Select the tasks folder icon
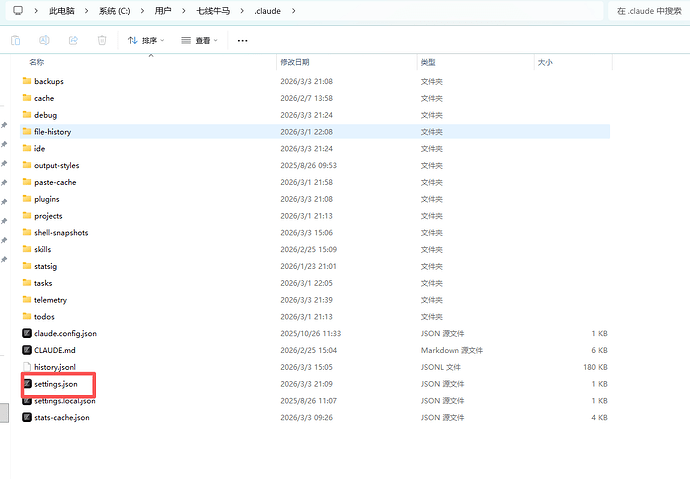Screen dimensions: 690x479 tap(27, 283)
